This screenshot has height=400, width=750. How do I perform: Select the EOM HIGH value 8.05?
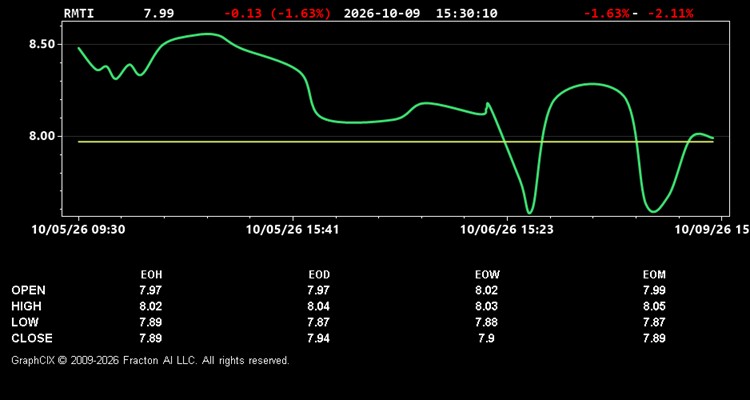click(x=654, y=306)
